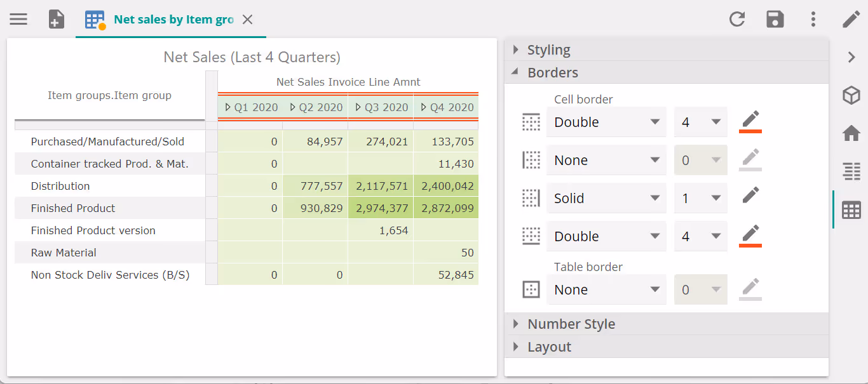Image resolution: width=868 pixels, height=384 pixels.
Task: Select the table grid icon in sidebar
Action: pyautogui.click(x=851, y=209)
